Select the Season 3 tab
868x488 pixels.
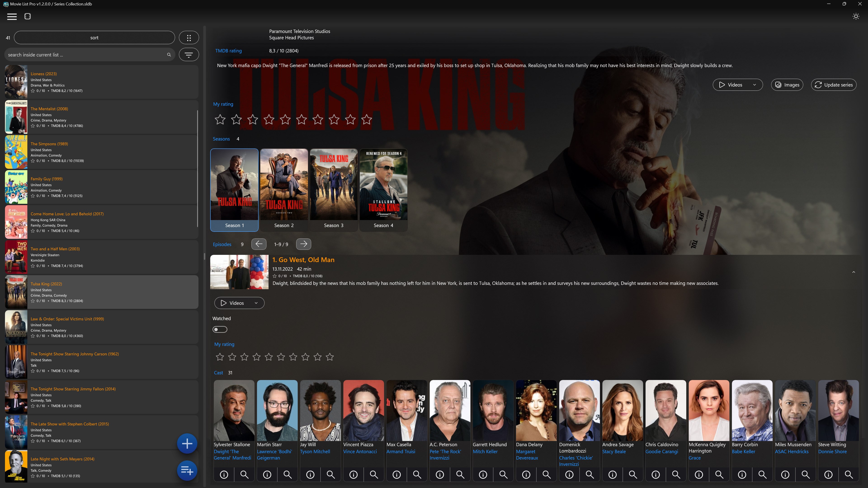tap(334, 190)
